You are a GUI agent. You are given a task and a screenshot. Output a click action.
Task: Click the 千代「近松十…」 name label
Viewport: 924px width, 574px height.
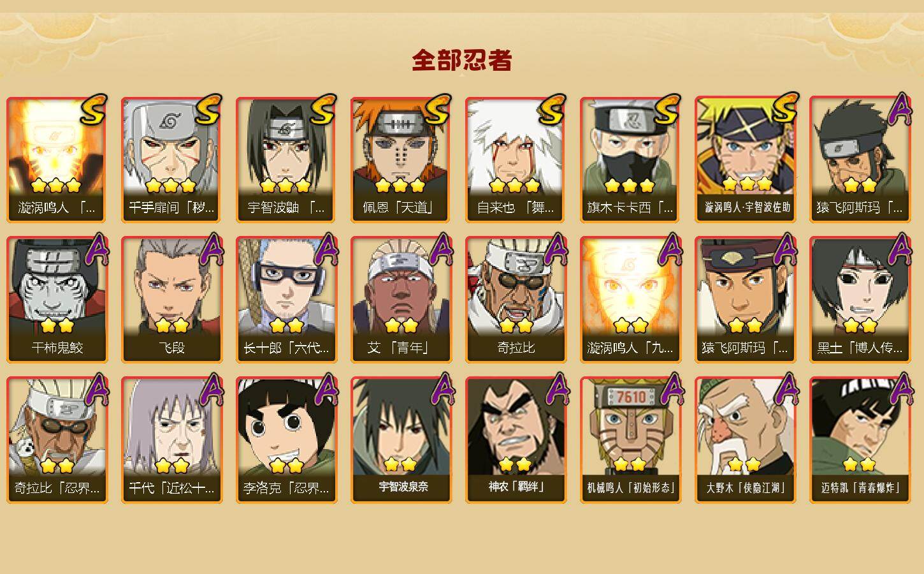coord(171,489)
